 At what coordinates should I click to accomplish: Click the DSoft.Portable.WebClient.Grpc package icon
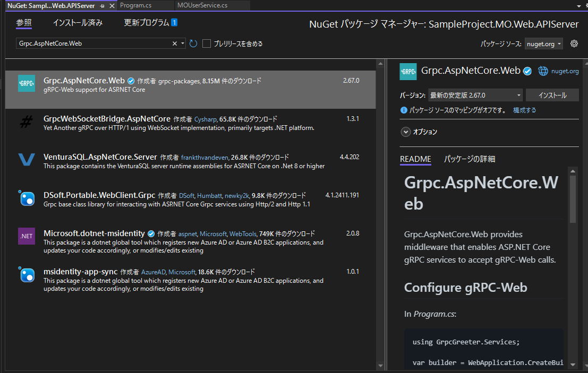coord(27,198)
